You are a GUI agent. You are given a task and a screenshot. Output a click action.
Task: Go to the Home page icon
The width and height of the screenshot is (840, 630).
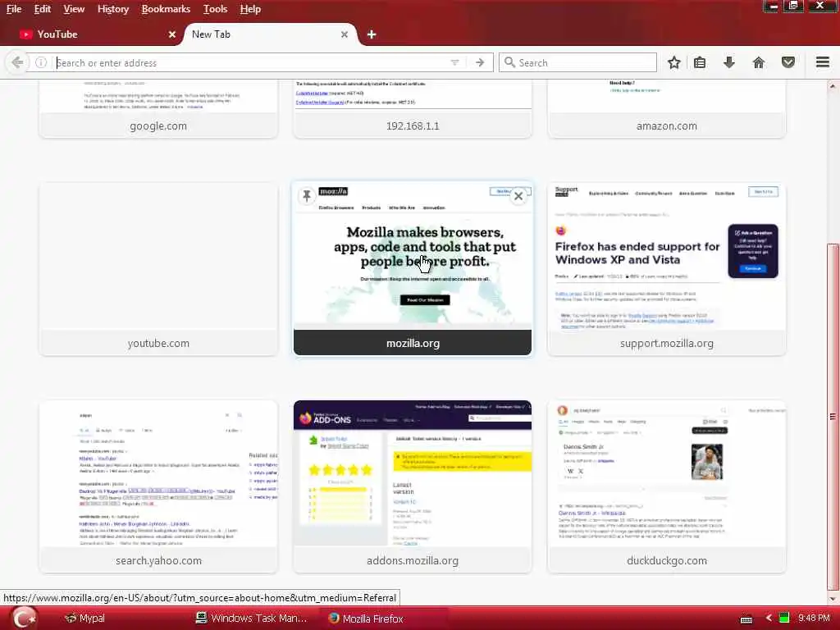759,62
